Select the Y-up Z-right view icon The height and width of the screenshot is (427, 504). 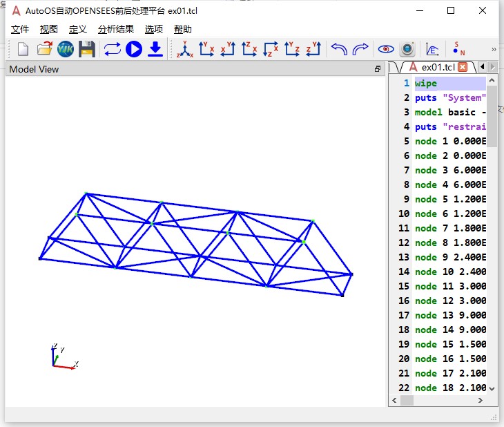tap(292, 49)
